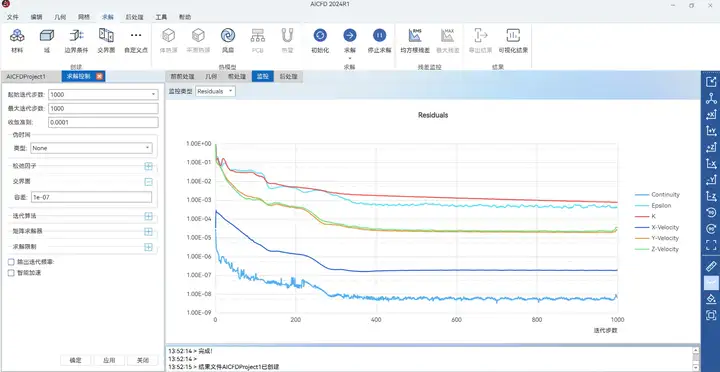Enable the 智能加速 checkbox
The image size is (720, 372).
[x=11, y=273]
